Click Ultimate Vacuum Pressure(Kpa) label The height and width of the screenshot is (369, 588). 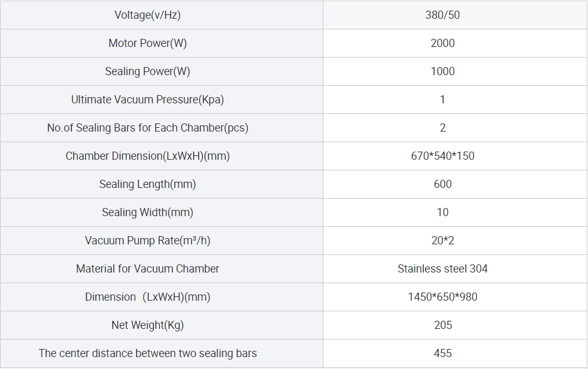pos(147,100)
